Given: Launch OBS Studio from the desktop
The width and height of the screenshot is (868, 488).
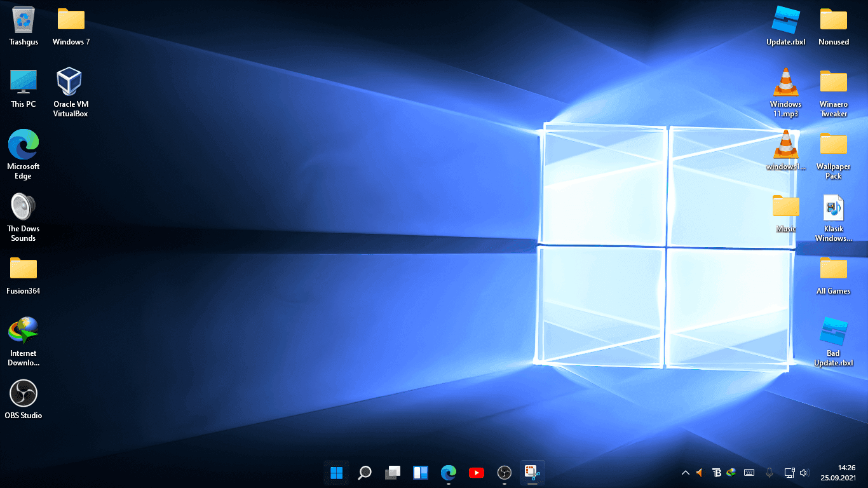Looking at the screenshot, I should [x=24, y=392].
